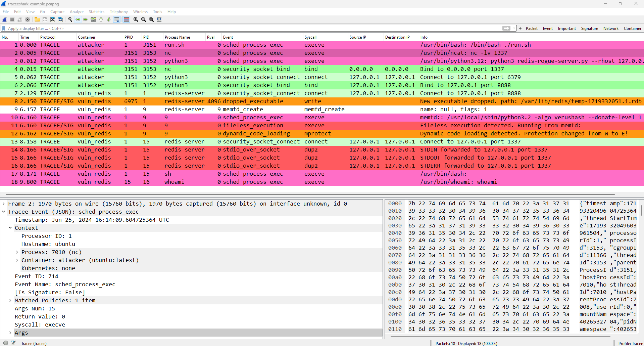Open the Statistics menu
Image resolution: width=644 pixels, height=346 pixels.
[96, 11]
